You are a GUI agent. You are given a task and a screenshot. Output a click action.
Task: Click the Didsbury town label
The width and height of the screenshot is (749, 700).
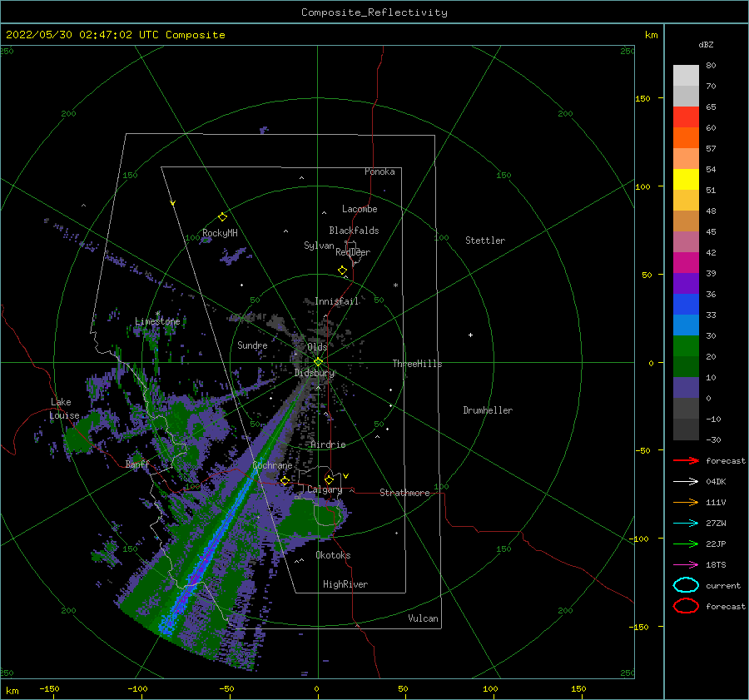click(x=315, y=373)
